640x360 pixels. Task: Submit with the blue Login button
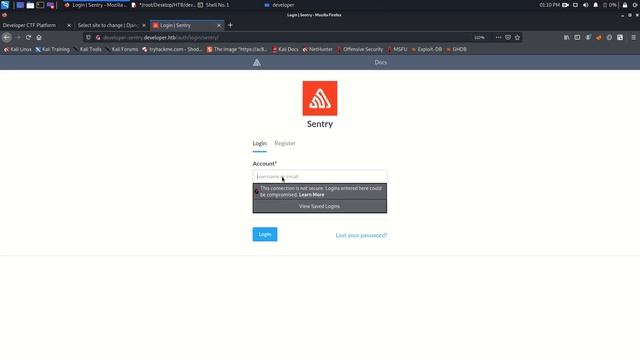tap(265, 234)
